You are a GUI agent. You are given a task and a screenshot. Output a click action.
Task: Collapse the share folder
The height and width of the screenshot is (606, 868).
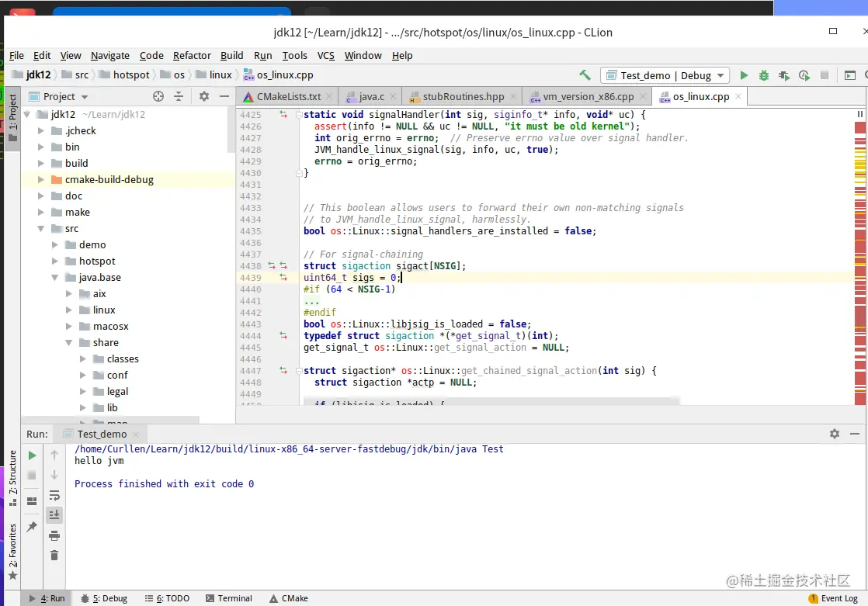pos(68,342)
